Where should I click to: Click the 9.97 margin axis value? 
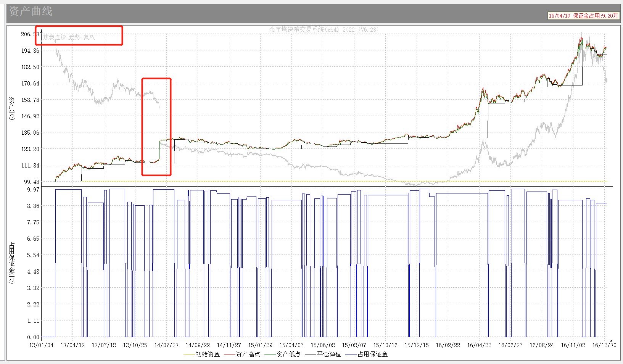click(33, 190)
